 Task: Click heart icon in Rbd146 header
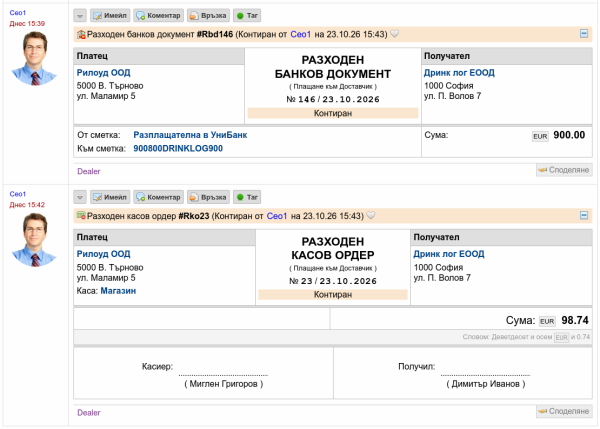tap(395, 34)
